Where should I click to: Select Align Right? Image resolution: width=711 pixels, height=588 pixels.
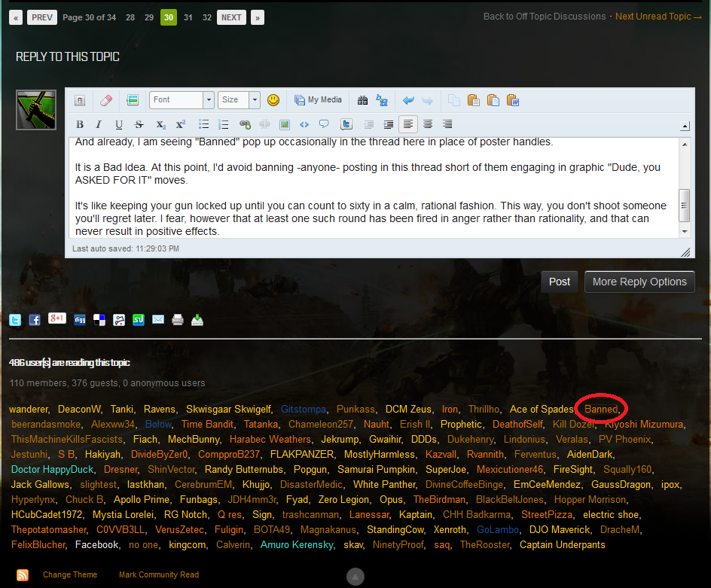[x=447, y=124]
